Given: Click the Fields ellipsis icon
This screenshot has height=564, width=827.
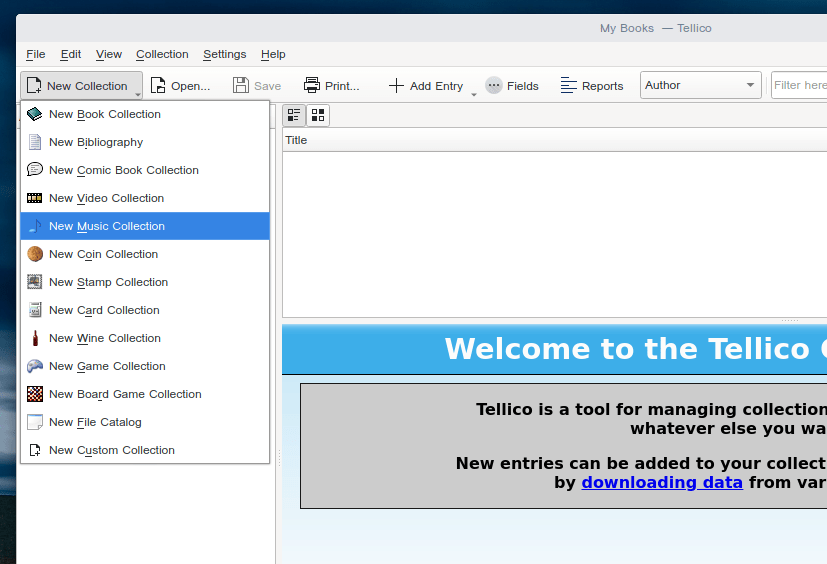Looking at the screenshot, I should 494,85.
